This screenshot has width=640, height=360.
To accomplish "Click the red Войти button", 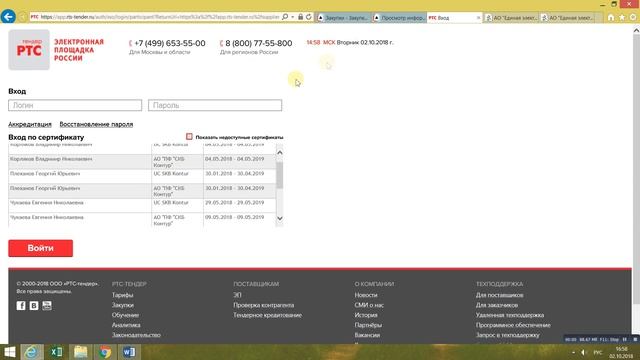I will (40, 248).
